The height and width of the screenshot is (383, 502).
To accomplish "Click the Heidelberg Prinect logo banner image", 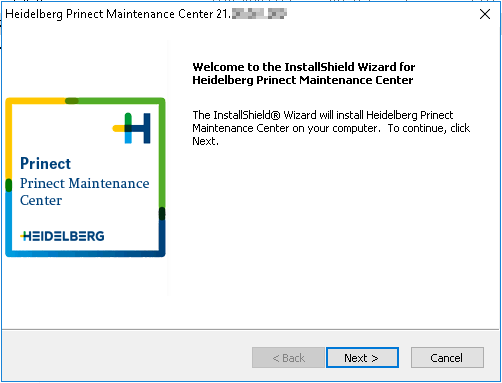I will click(x=85, y=177).
